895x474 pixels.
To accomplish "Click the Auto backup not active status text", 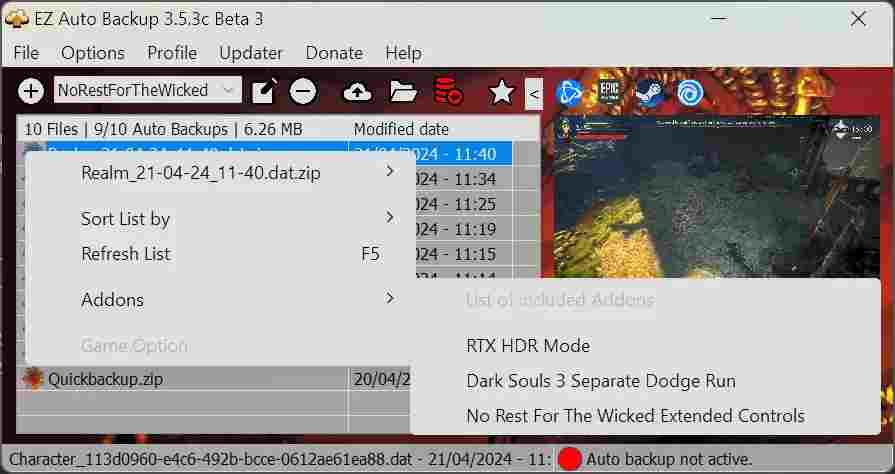I will click(x=669, y=459).
